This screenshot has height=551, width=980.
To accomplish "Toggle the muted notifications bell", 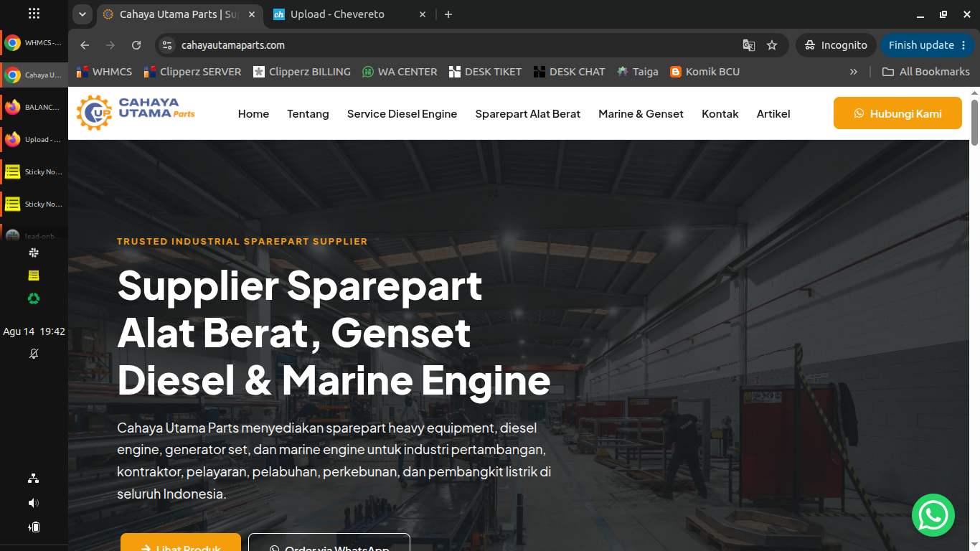I will coord(34,354).
